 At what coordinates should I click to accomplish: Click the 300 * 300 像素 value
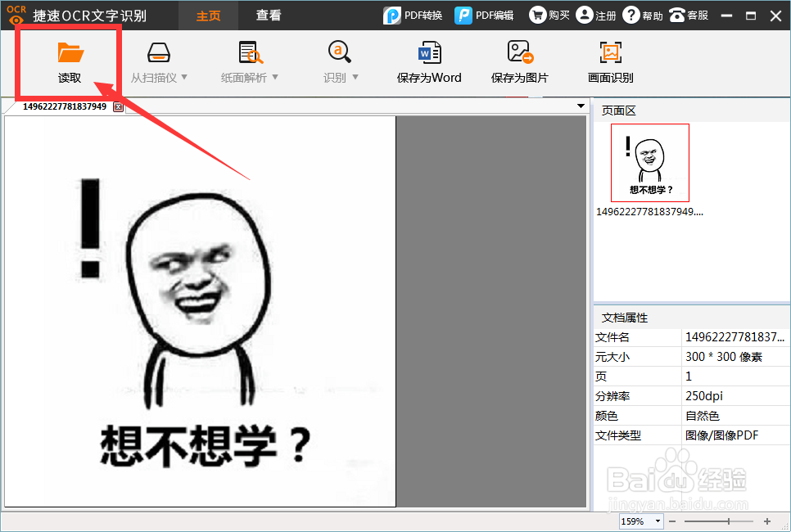tap(723, 357)
